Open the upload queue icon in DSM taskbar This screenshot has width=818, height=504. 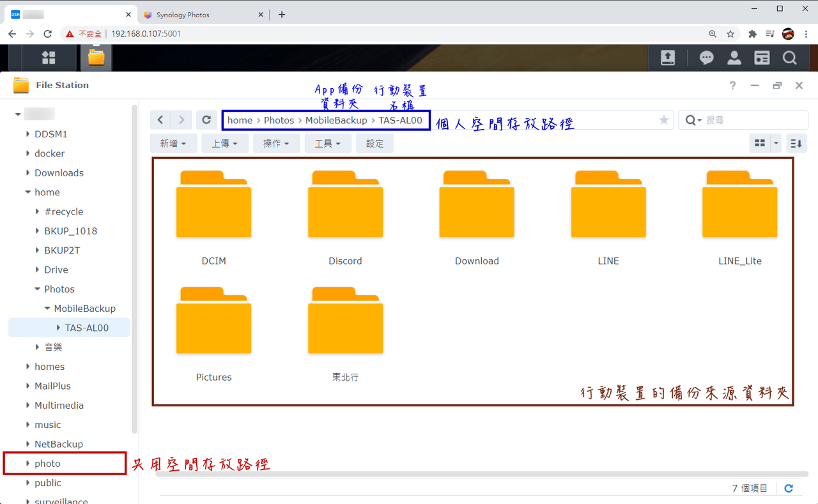coord(667,58)
